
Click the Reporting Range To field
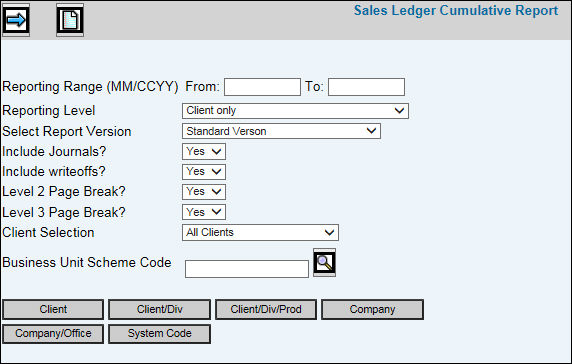366,87
